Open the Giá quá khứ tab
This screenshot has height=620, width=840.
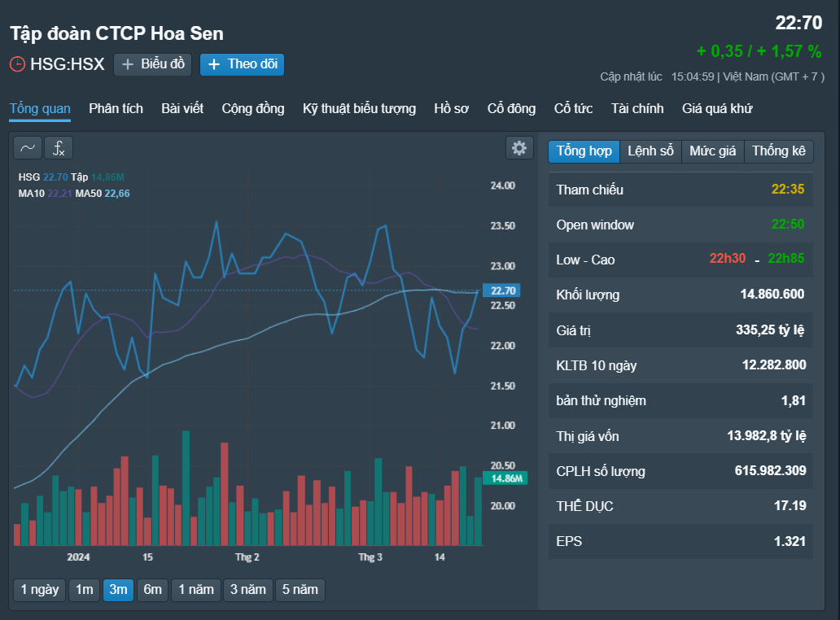click(x=717, y=109)
